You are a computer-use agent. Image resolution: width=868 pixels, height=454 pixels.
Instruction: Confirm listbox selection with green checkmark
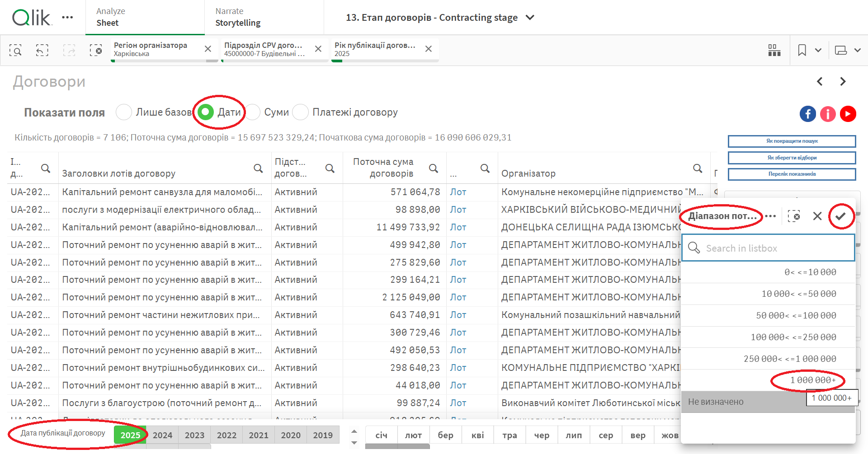pos(840,216)
